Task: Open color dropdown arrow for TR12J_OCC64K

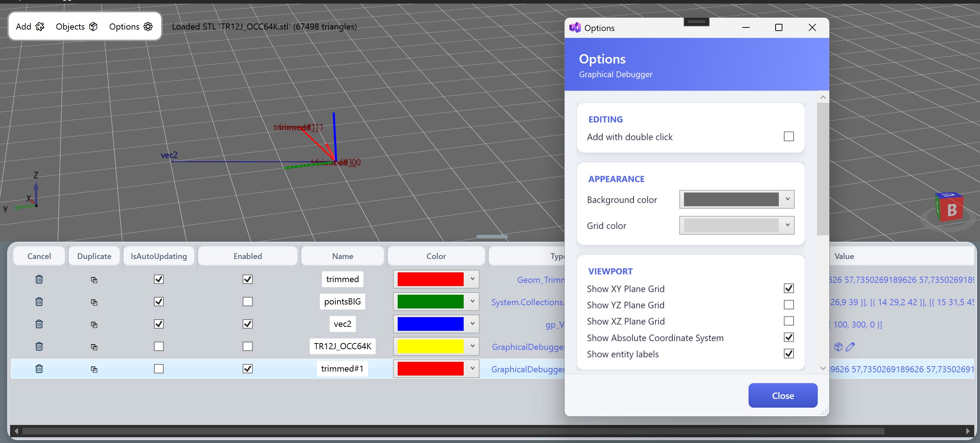Action: 472,346
